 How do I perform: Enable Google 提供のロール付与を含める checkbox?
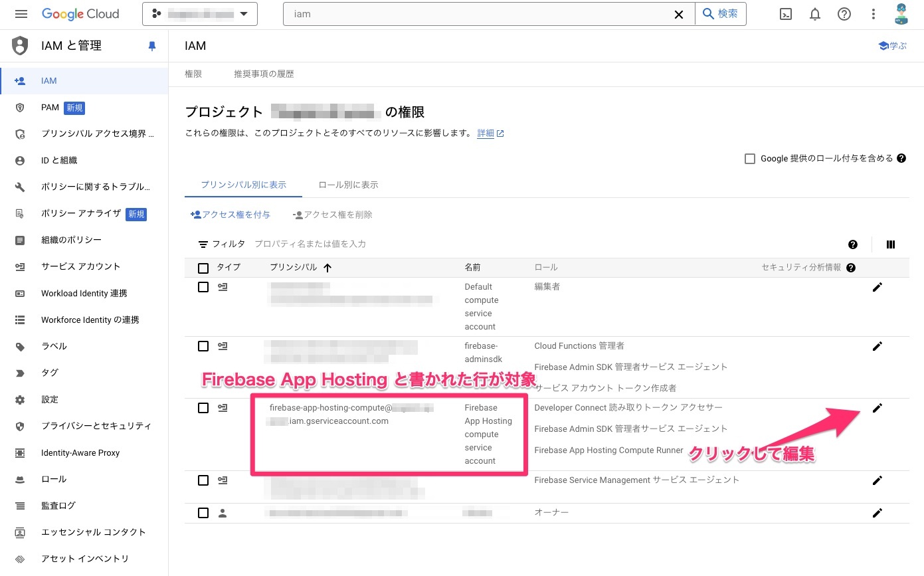750,159
